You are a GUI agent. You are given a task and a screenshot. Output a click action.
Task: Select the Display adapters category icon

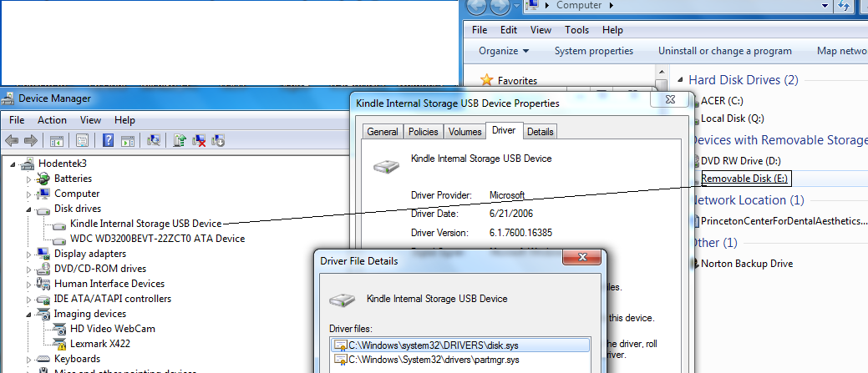[x=43, y=254]
